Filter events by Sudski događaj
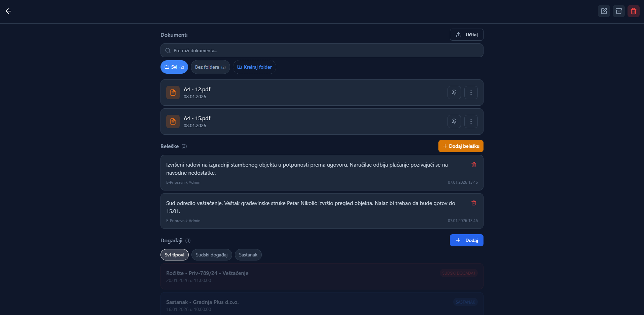The height and width of the screenshot is (315, 644). click(212, 255)
